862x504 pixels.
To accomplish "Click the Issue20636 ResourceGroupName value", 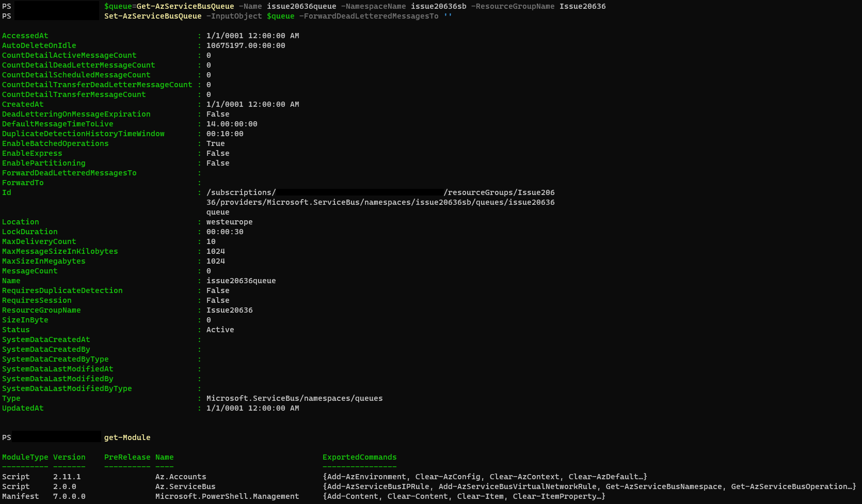I will tap(229, 310).
